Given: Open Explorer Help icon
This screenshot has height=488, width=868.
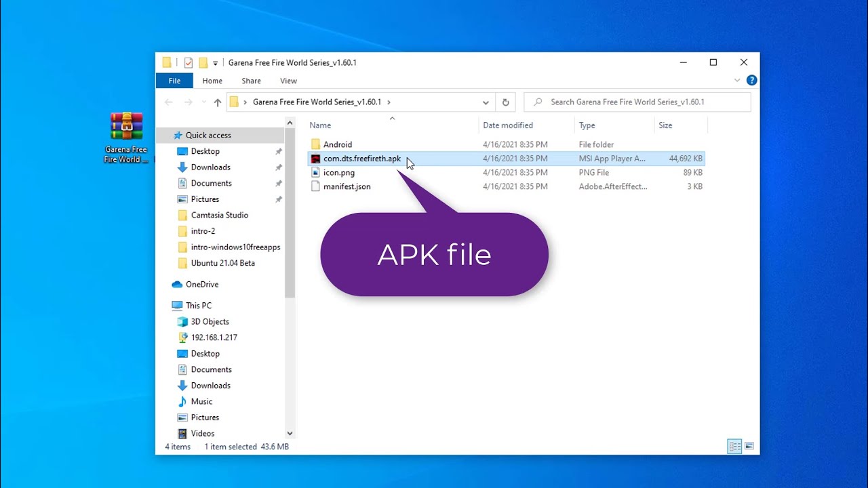Looking at the screenshot, I should click(751, 80).
